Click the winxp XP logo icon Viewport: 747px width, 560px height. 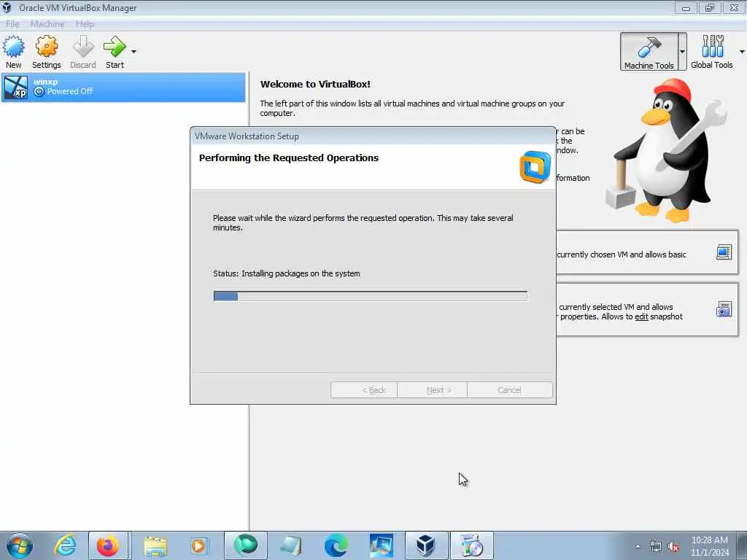16,87
